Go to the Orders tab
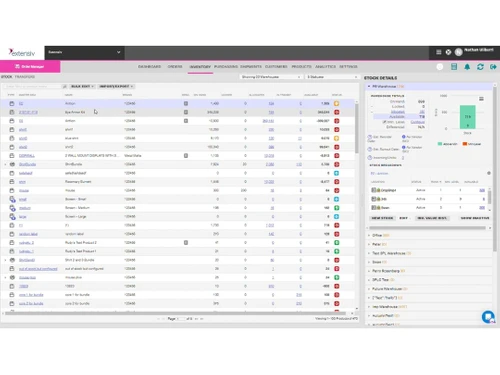This screenshot has height=375, width=500. click(175, 67)
